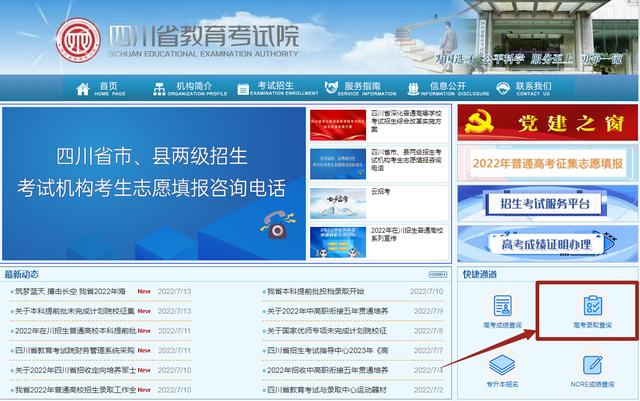Open the 首页 menu item

110,89
